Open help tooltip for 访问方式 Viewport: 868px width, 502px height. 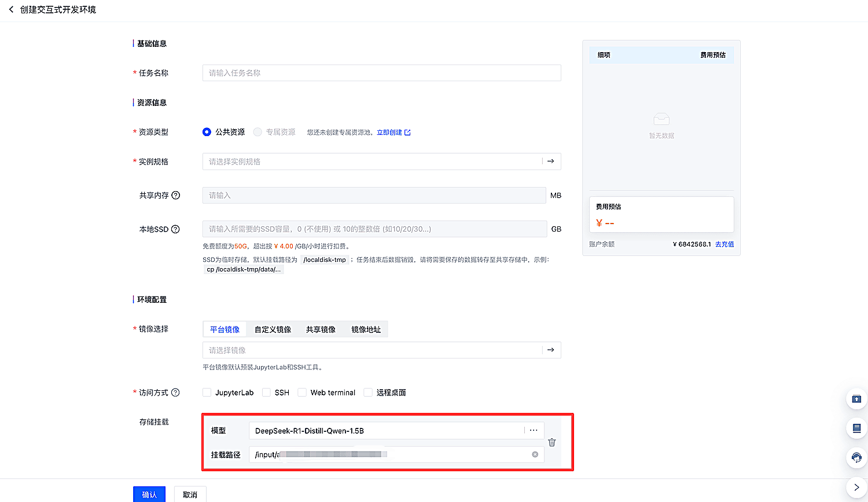[x=175, y=393]
